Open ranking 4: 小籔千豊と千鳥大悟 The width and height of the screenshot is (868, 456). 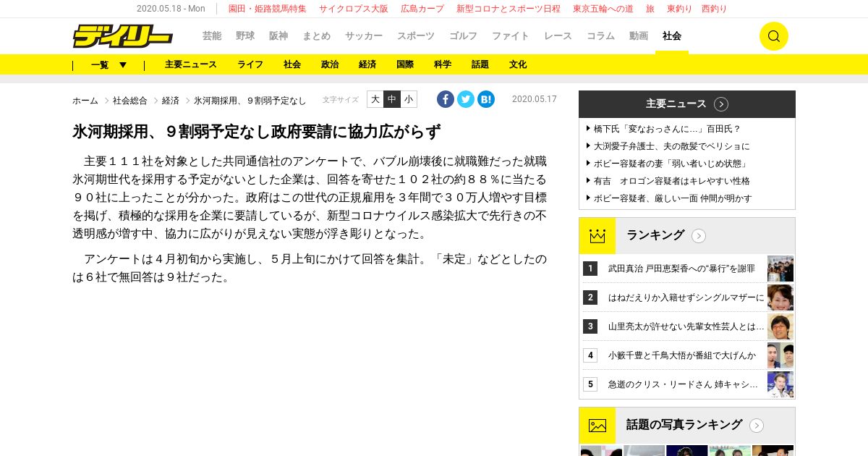681,355
